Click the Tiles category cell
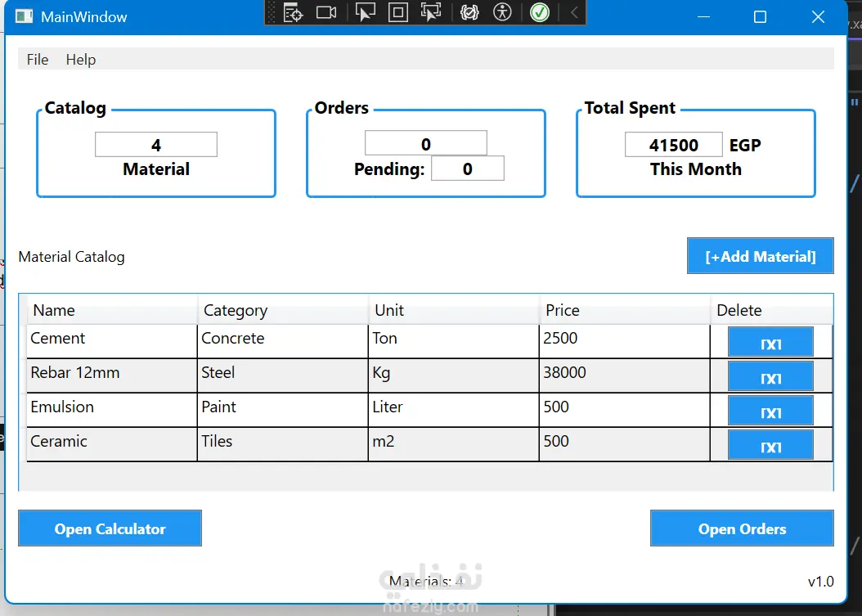This screenshot has height=616, width=862. (x=283, y=444)
